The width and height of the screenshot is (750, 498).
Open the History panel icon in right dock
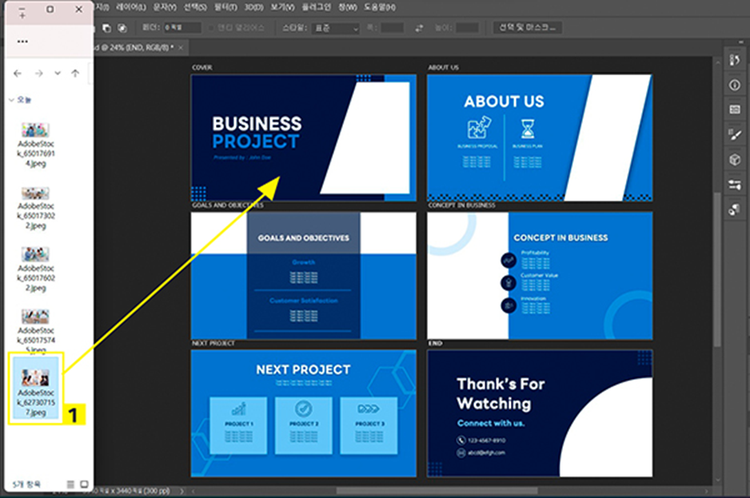[735, 60]
